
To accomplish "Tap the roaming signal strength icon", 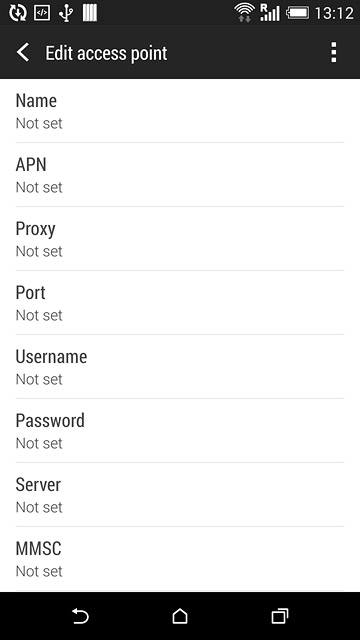I will coord(270,13).
